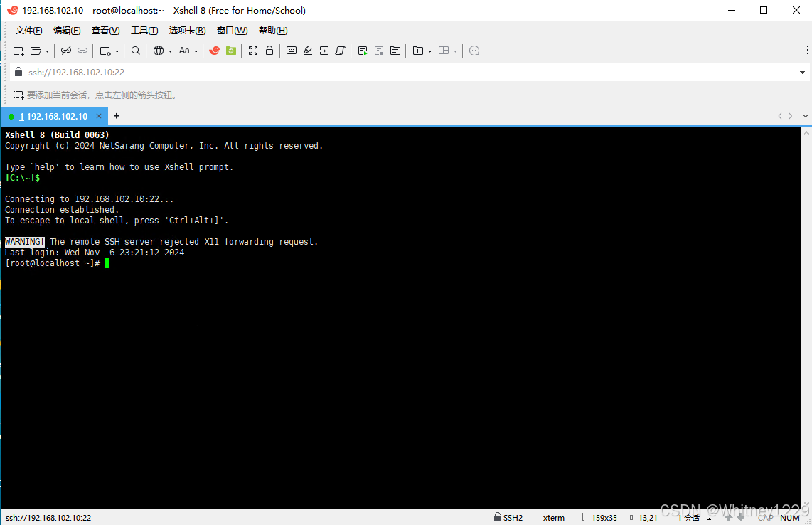This screenshot has height=525, width=812.
Task: Click the Encoding globe icon
Action: click(159, 51)
